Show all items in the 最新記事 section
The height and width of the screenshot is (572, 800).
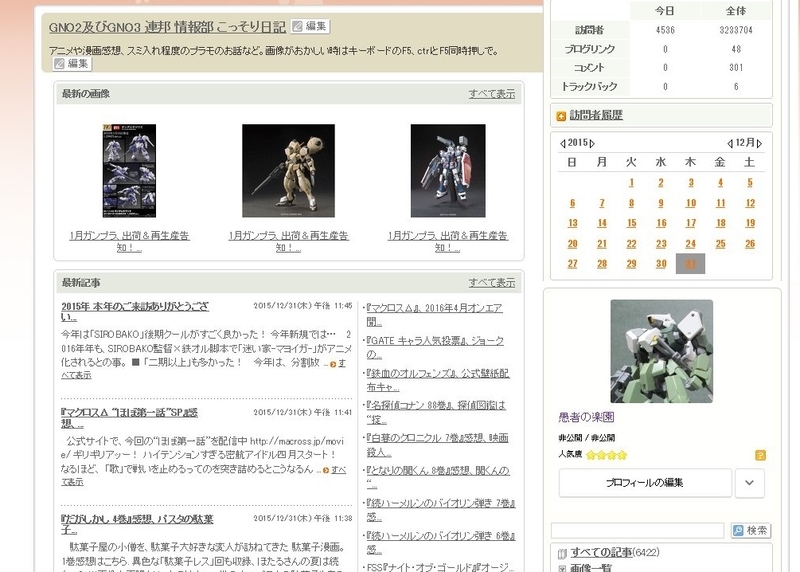click(492, 283)
